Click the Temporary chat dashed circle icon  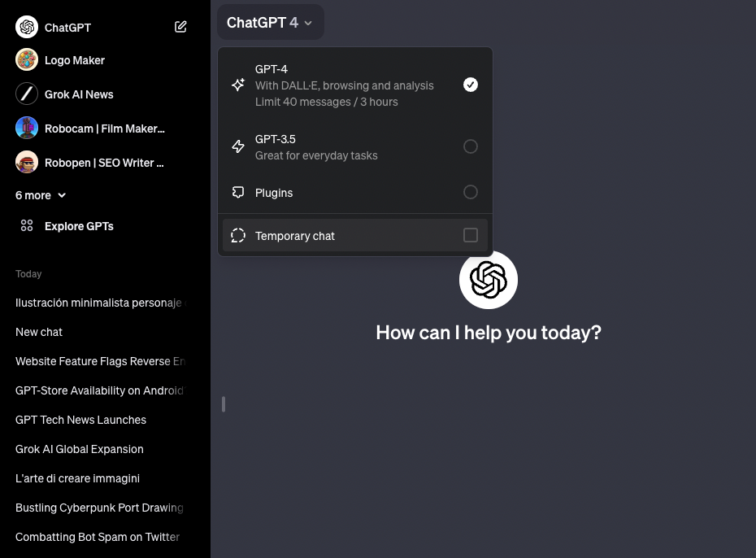(x=238, y=235)
